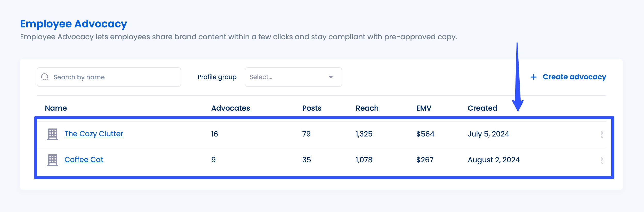Expand the Select... combo box options
644x212 pixels.
click(x=293, y=77)
